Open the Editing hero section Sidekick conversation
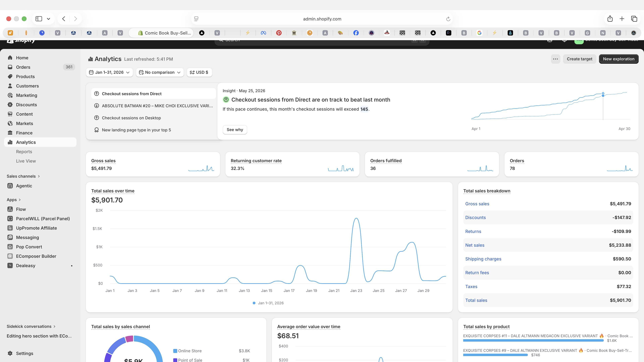This screenshot has height=362, width=644. point(39,336)
